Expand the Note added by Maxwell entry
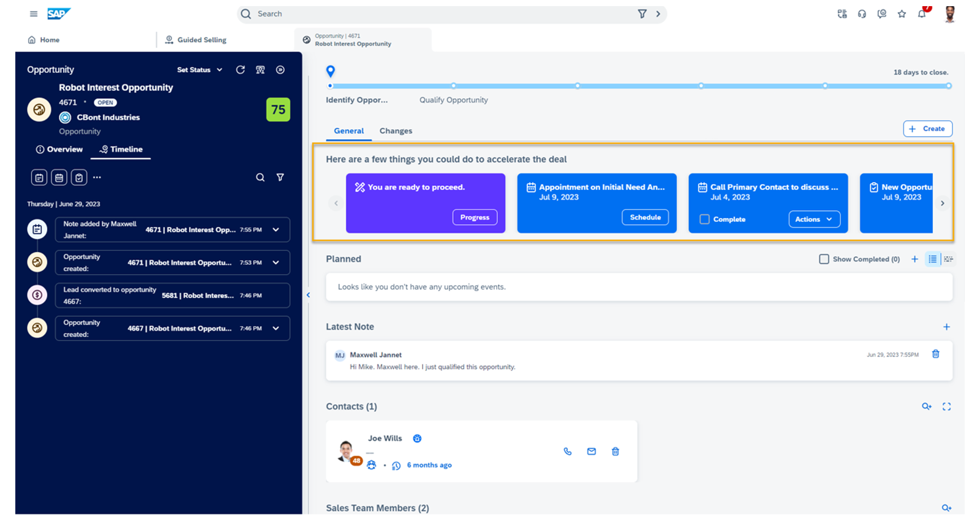 point(276,230)
